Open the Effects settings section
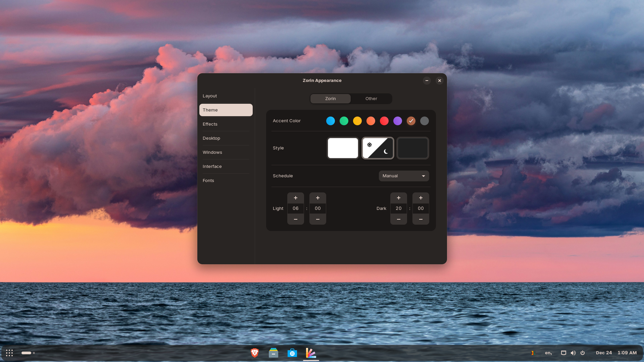 point(210,124)
